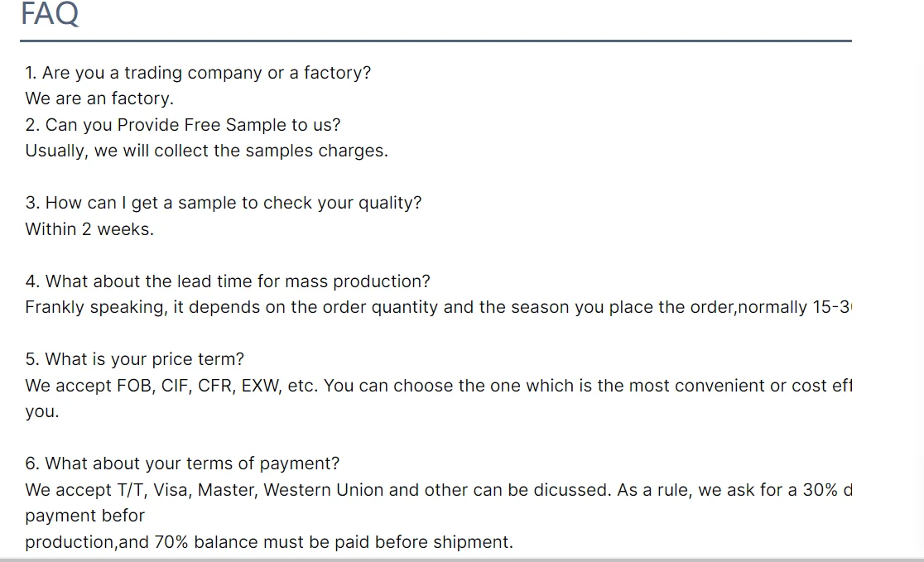Click question 2 about Free Sample
Screen dimensions: 924x562
(x=183, y=125)
